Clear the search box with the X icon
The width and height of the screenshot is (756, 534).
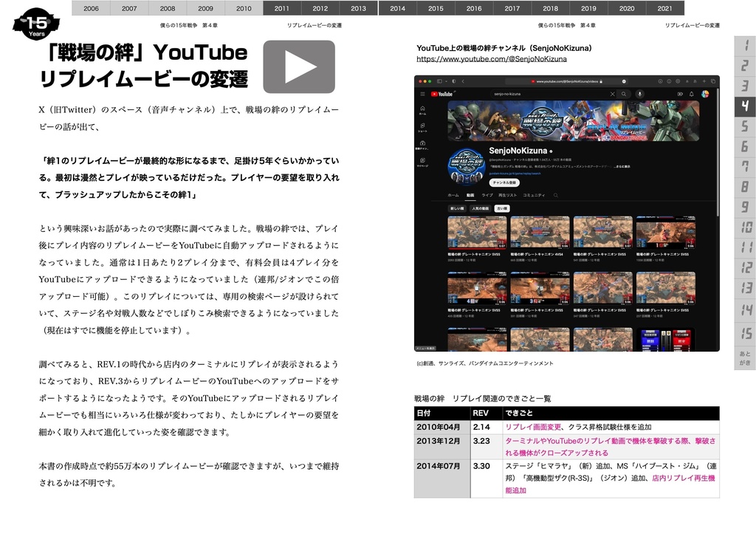click(611, 93)
